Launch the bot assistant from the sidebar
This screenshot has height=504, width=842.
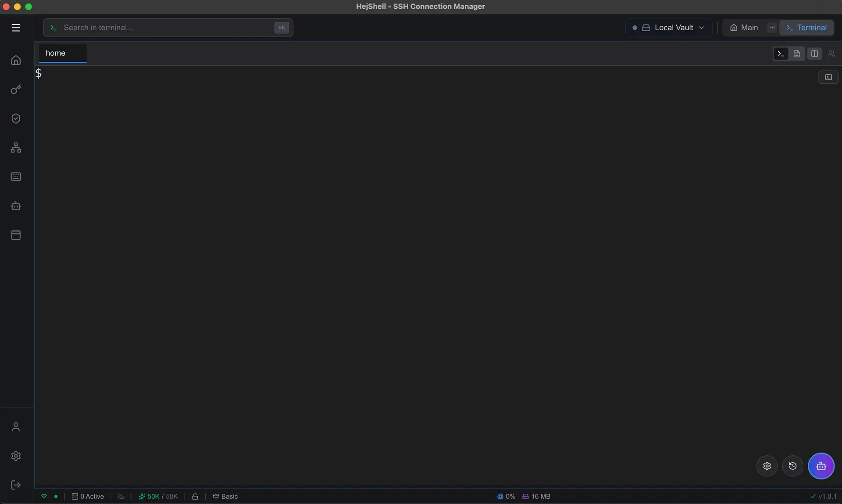(16, 206)
